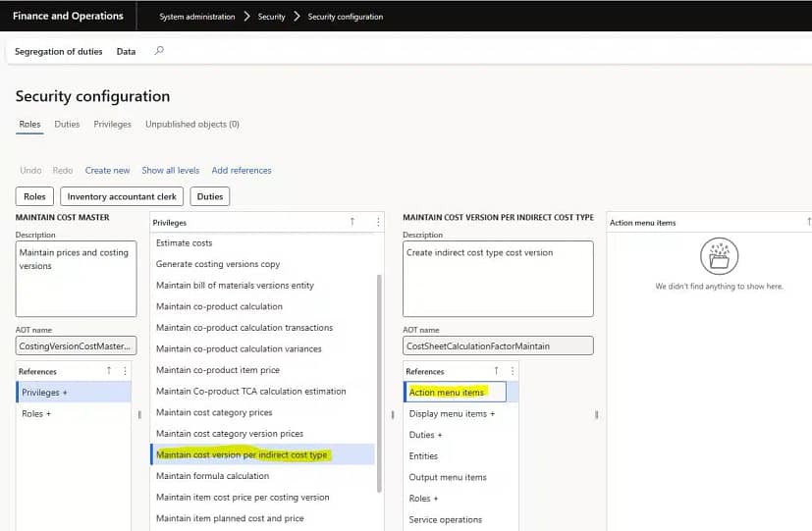Open Security in breadcrumb
The height and width of the screenshot is (531, 812).
tap(271, 17)
